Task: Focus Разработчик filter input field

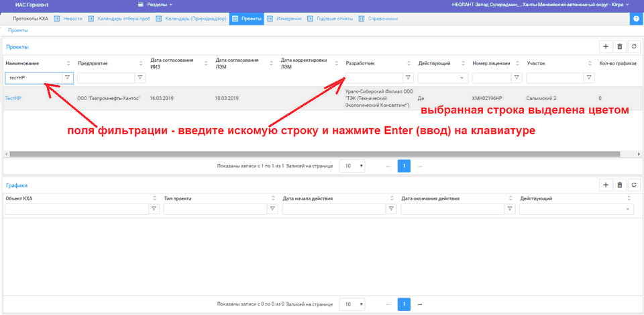Action: 374,78
